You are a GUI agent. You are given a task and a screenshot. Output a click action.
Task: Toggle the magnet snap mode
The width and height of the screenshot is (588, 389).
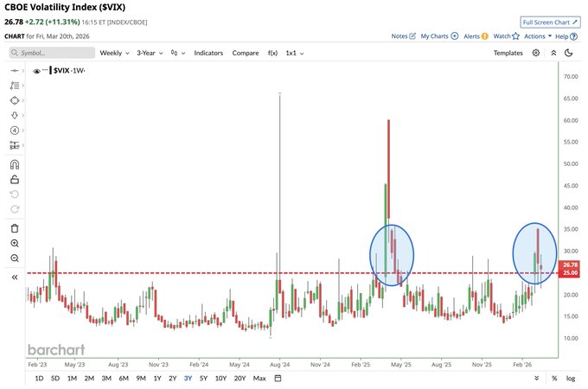[x=15, y=164]
